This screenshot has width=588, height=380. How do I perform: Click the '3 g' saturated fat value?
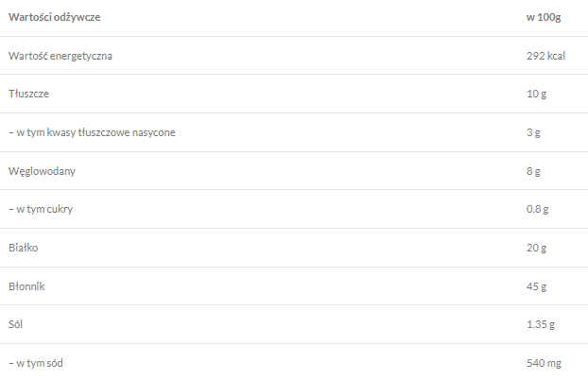533,132
